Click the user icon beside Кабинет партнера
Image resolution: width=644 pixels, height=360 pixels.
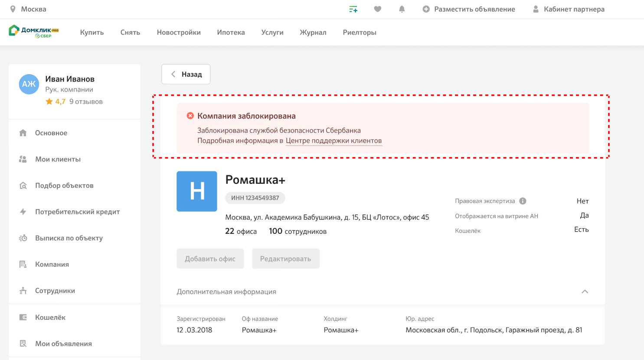pyautogui.click(x=536, y=9)
